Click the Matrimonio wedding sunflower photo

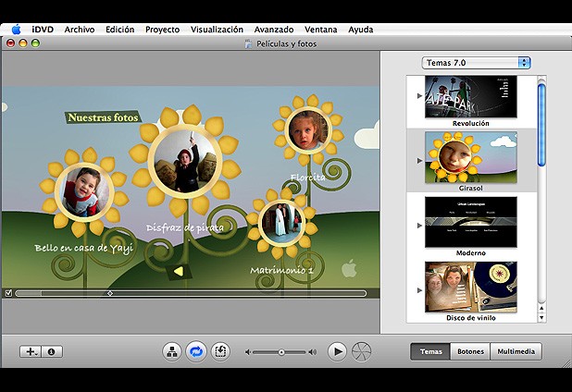pos(281,223)
